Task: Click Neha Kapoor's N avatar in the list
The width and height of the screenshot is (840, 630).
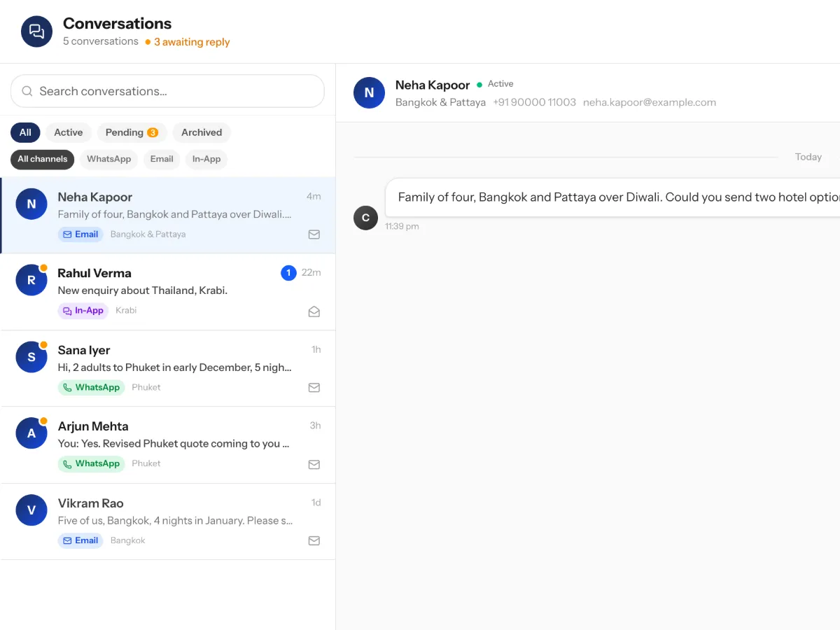Action: click(x=31, y=204)
